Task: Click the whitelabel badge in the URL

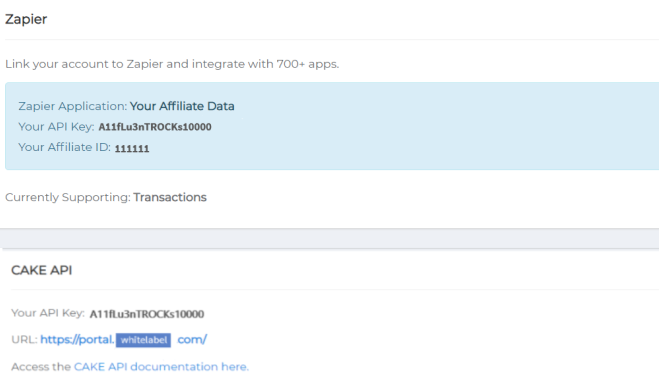Action: pos(143,340)
